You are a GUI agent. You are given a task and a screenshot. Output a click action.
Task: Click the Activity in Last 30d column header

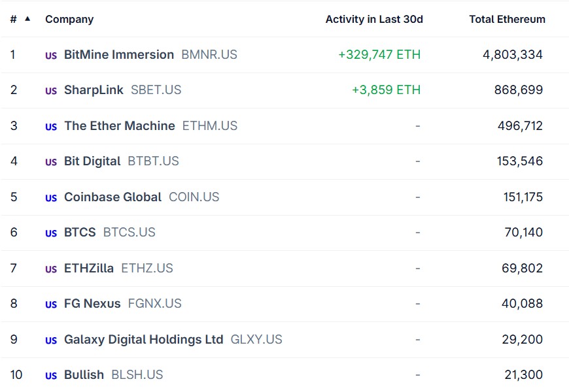pyautogui.click(x=373, y=19)
